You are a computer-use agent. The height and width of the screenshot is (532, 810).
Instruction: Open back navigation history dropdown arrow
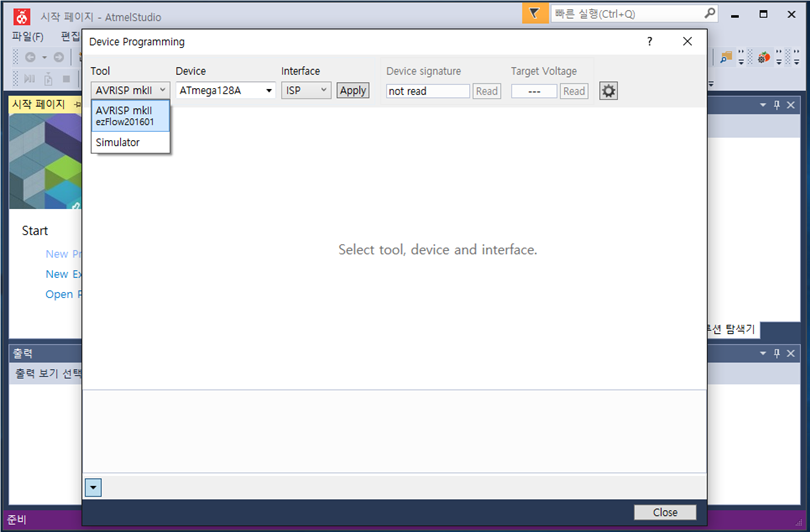[x=44, y=57]
